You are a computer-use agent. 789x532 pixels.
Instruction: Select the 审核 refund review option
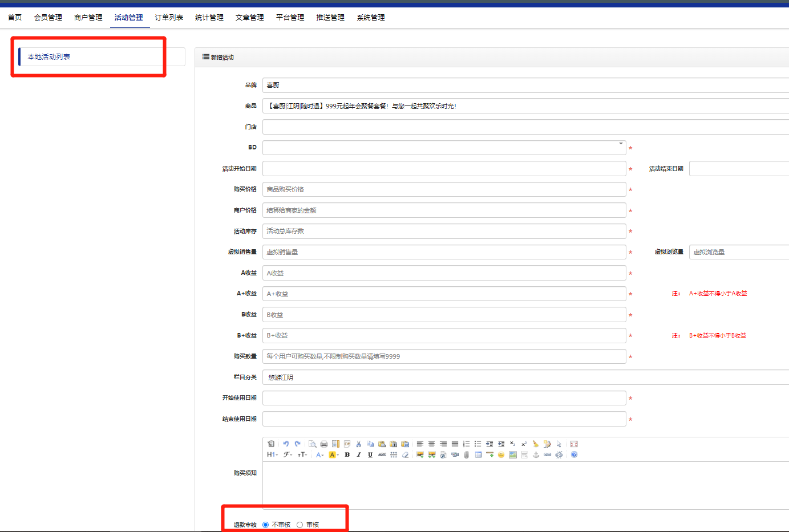click(x=300, y=525)
